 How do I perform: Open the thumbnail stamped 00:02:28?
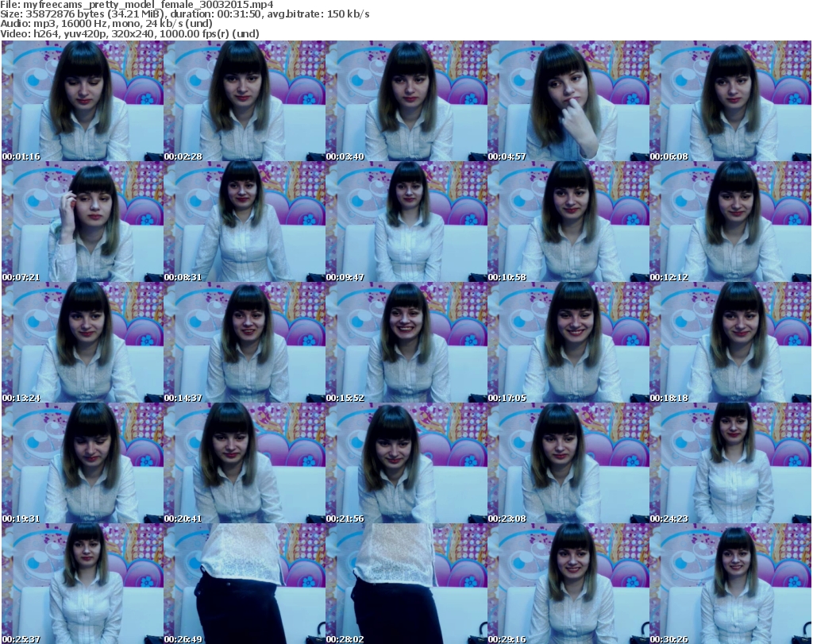(x=245, y=101)
